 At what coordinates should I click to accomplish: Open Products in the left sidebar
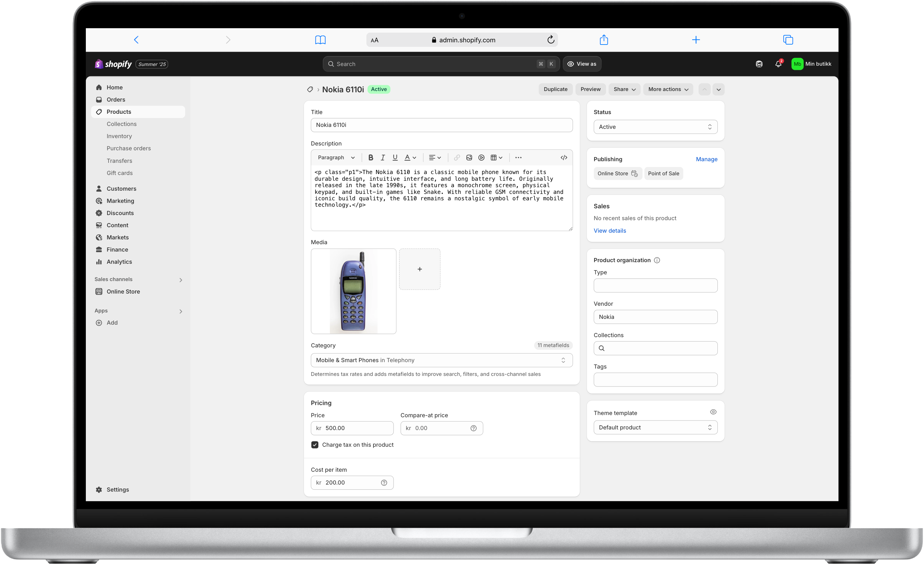point(119,112)
